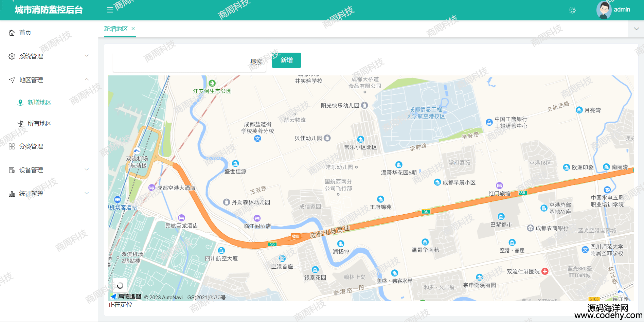
Task: Click the admin avatar picture
Action: click(604, 10)
